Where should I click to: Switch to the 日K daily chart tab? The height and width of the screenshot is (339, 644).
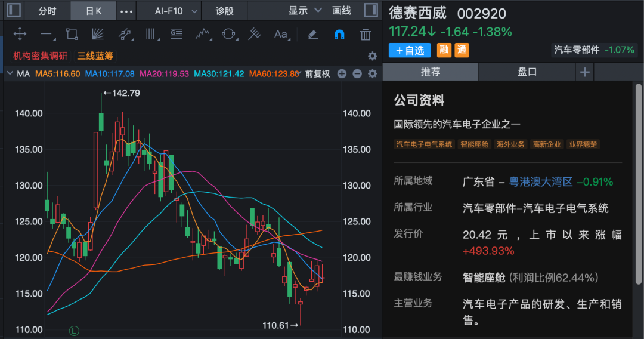pos(93,11)
